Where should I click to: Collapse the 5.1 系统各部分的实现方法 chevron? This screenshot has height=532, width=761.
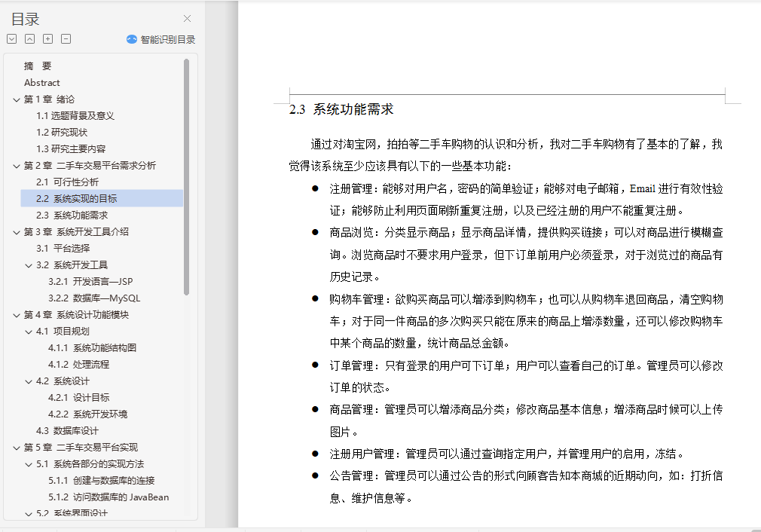pos(29,464)
